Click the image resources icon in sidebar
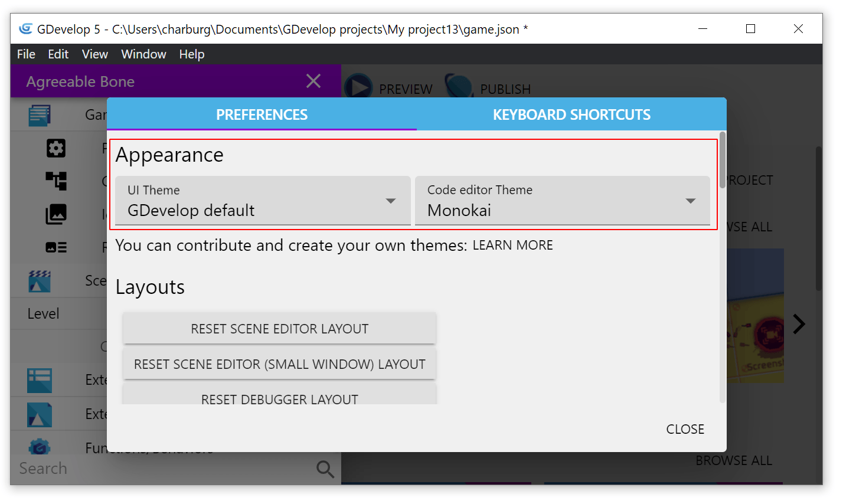The width and height of the screenshot is (843, 504). tap(56, 214)
